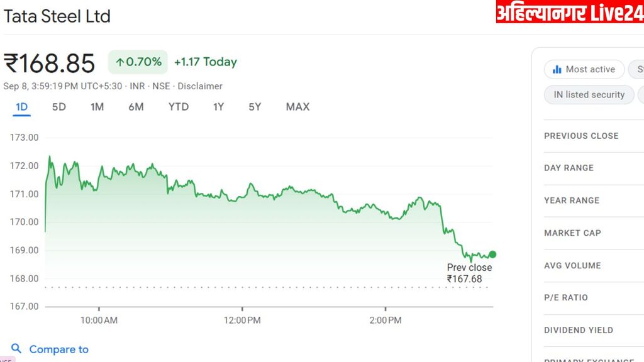Select the MAX time range
Screen dimensions: 644x362
pos(297,107)
